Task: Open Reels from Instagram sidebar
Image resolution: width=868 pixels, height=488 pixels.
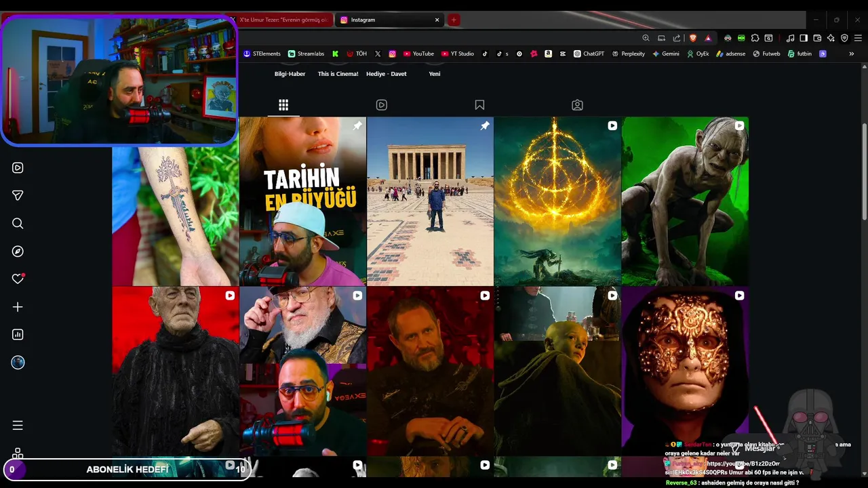Action: pyautogui.click(x=18, y=167)
